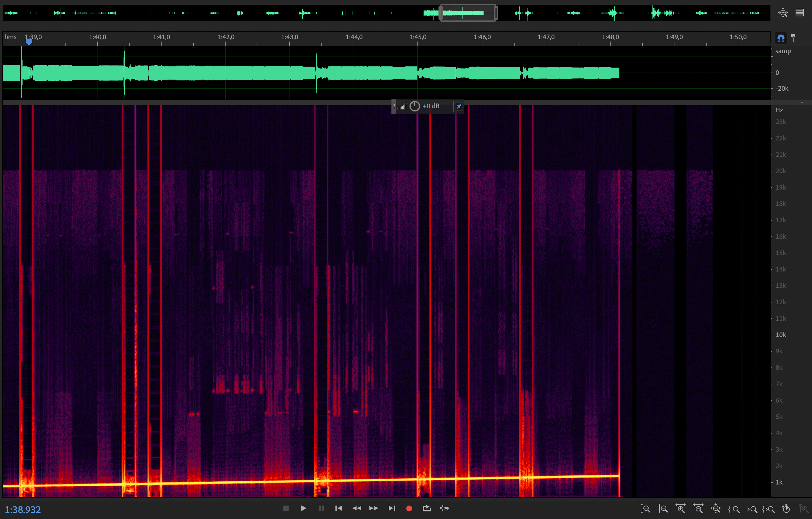Toggle Skip Selection playback icon
The height and width of the screenshot is (519, 812).
pyautogui.click(x=444, y=508)
